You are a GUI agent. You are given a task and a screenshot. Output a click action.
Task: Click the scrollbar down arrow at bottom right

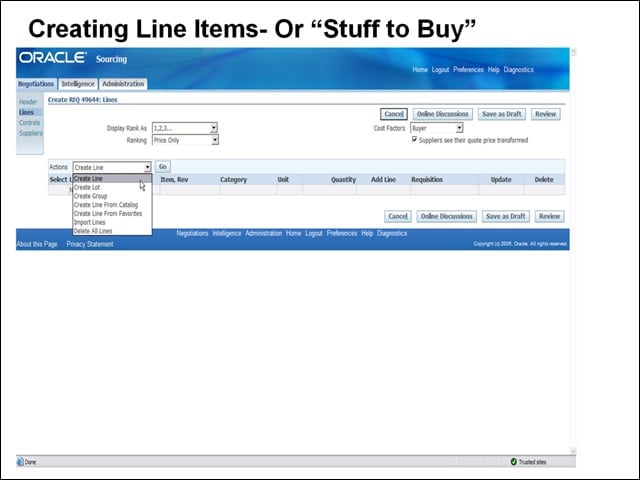click(573, 451)
